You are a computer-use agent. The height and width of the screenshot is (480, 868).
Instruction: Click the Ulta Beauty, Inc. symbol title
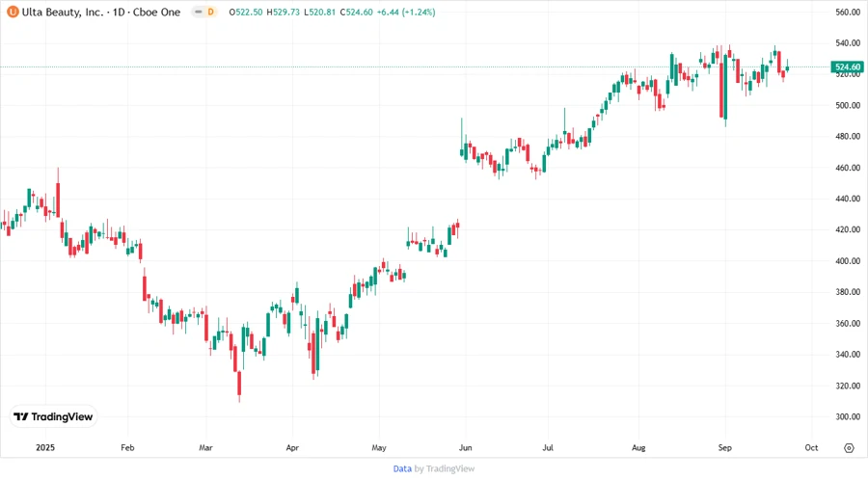click(63, 12)
